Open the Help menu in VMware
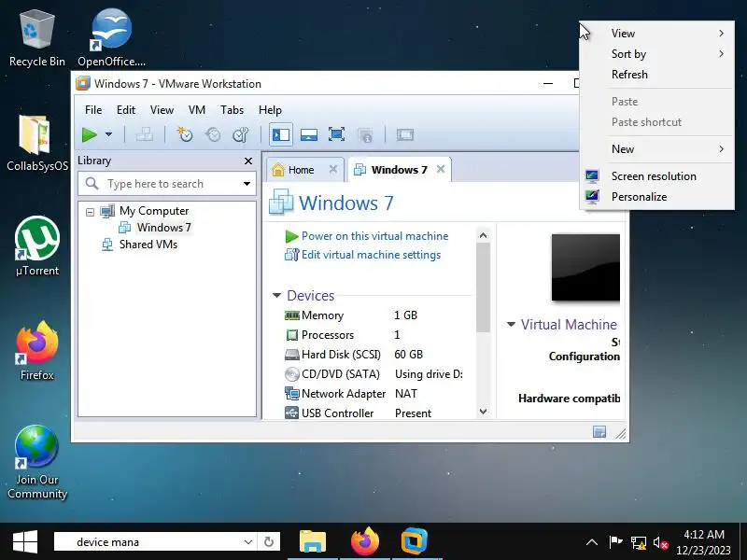This screenshot has height=560, width=747. [x=270, y=110]
